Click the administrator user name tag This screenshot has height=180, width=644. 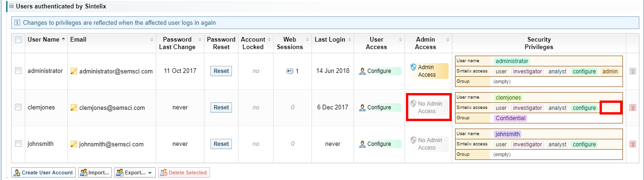[x=512, y=61]
